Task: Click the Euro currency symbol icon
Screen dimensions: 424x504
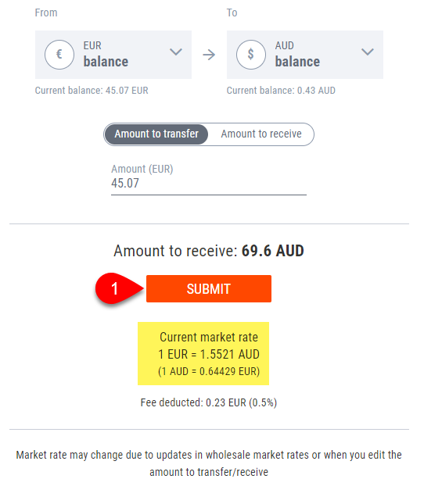Action: [x=59, y=55]
